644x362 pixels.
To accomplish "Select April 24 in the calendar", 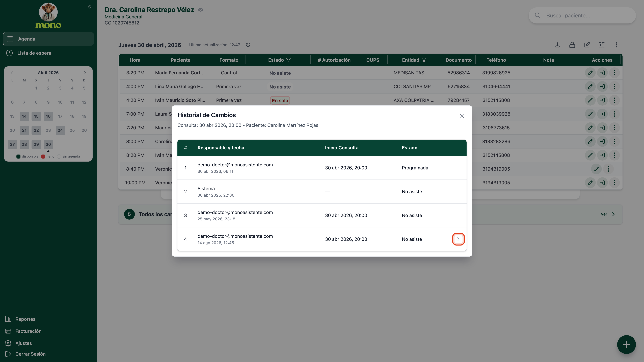I will click(60, 130).
